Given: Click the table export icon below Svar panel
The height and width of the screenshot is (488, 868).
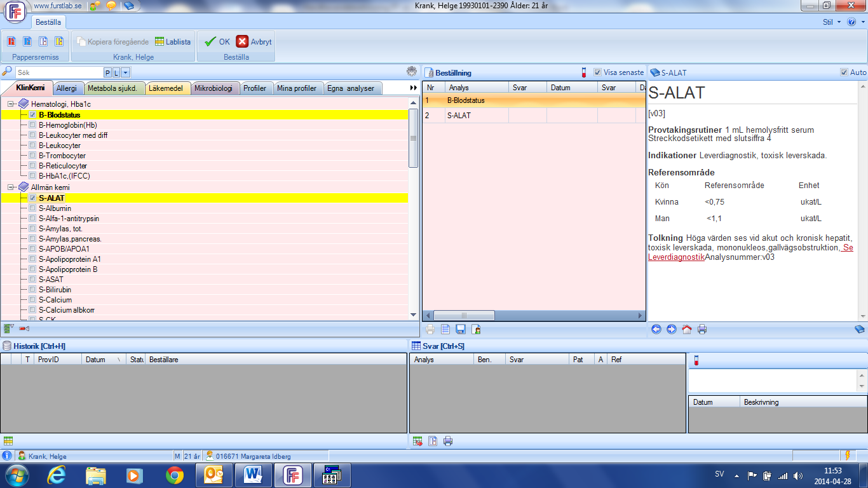Looking at the screenshot, I should [417, 441].
